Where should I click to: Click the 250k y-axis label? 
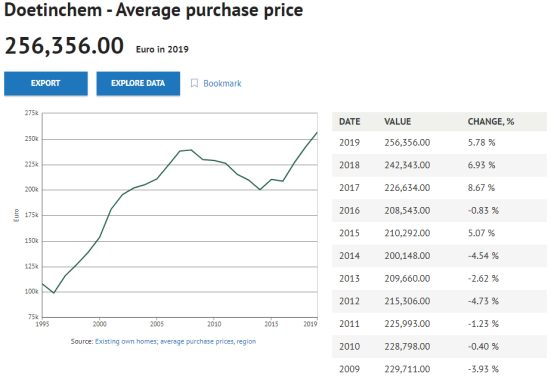click(x=31, y=139)
